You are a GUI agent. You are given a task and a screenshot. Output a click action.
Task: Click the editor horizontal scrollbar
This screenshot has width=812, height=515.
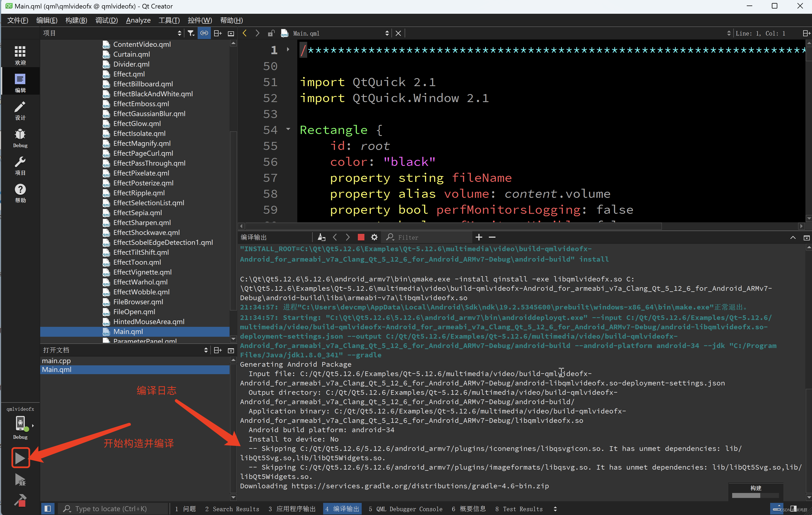coord(454,226)
